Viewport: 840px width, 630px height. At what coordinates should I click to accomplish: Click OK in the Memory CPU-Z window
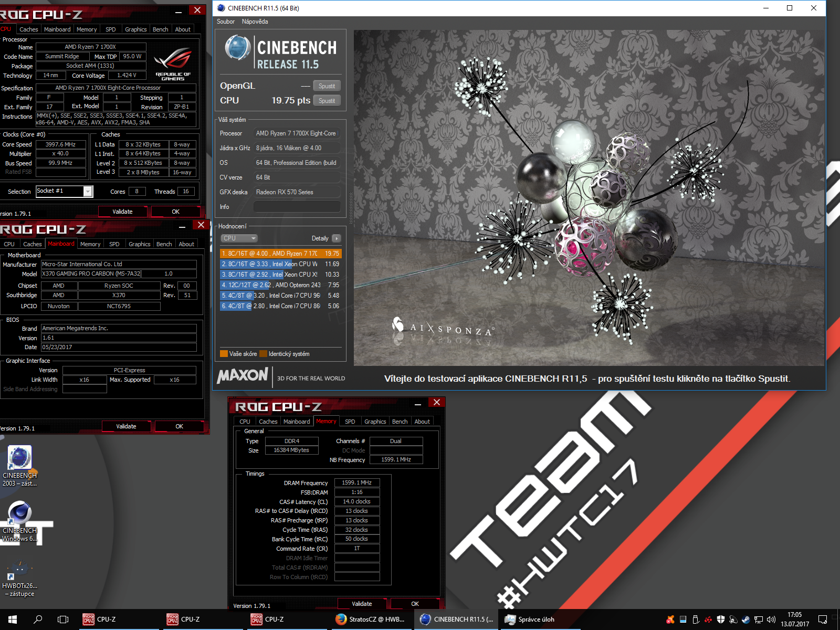pyautogui.click(x=415, y=604)
